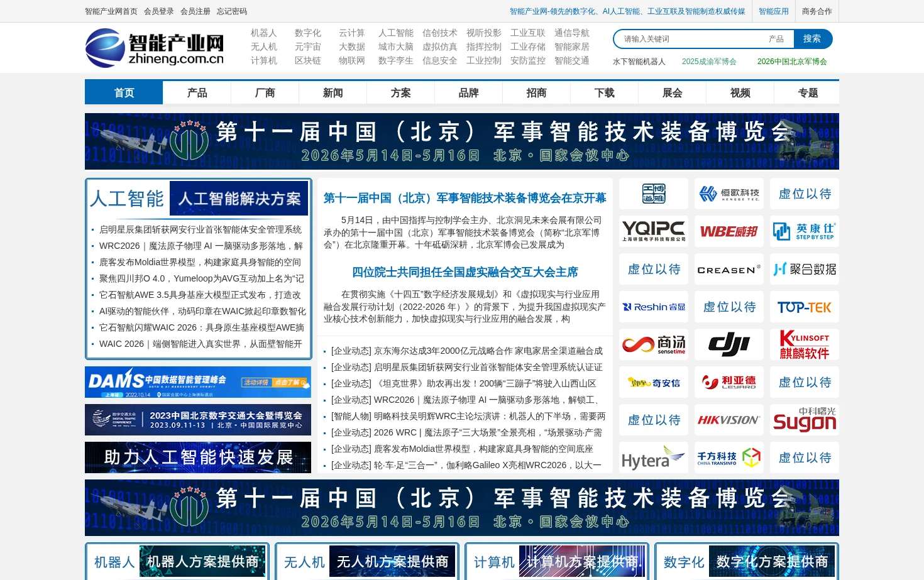Select the 品牌 navigation tab
Viewport: 924px width, 580px height.
click(x=469, y=93)
